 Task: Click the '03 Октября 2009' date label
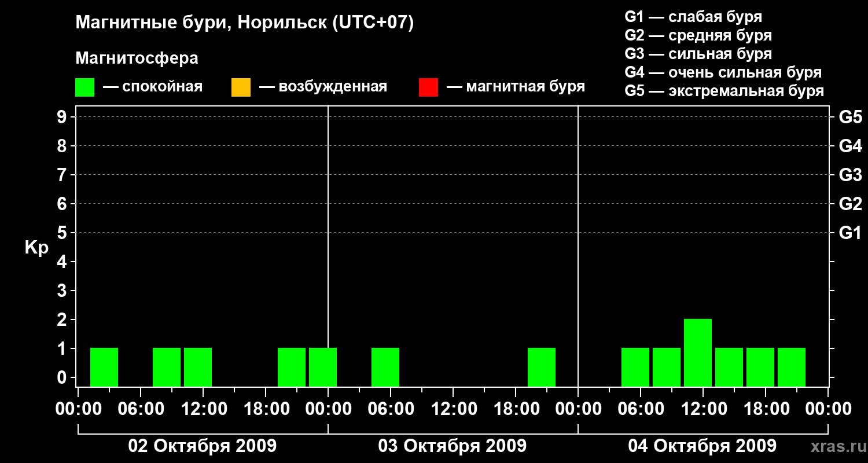(x=453, y=446)
